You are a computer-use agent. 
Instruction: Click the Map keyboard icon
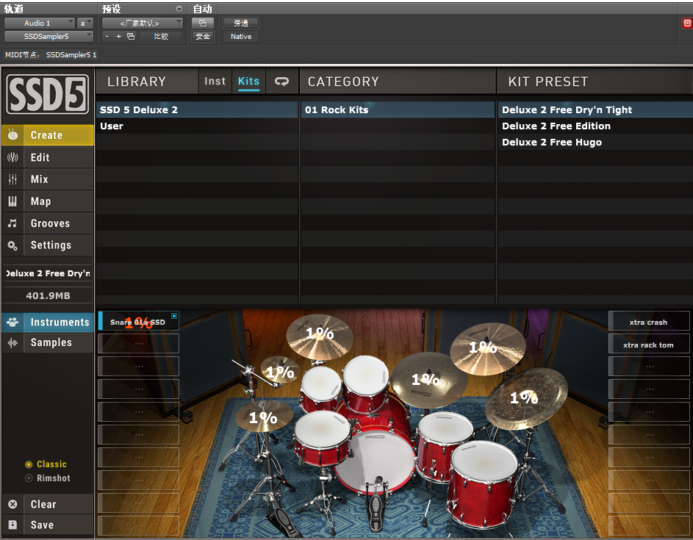[x=13, y=201]
